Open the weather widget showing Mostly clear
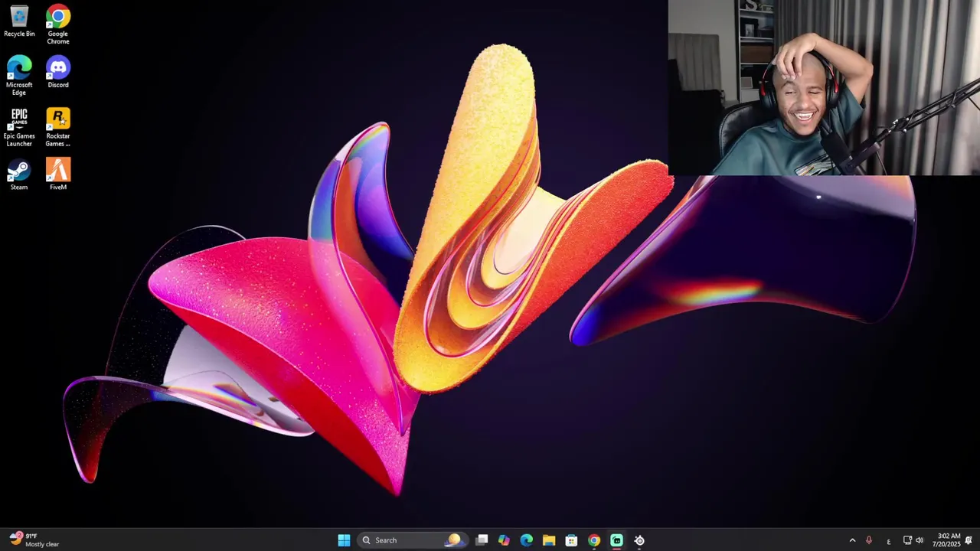 34,540
